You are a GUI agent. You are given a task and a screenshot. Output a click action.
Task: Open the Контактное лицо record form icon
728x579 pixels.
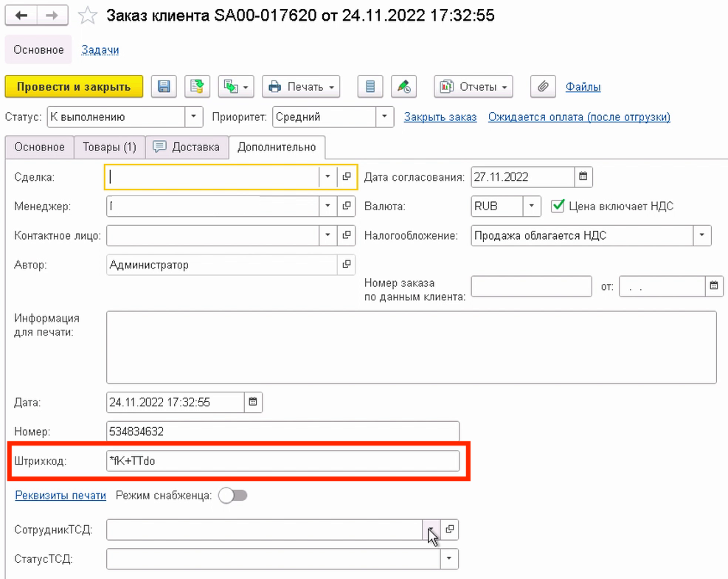[x=347, y=235]
